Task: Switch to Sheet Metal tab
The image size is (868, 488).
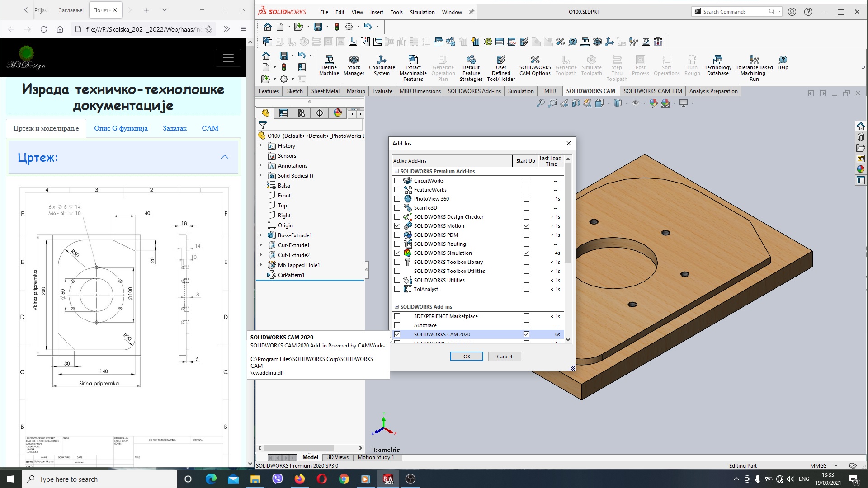Action: point(325,91)
